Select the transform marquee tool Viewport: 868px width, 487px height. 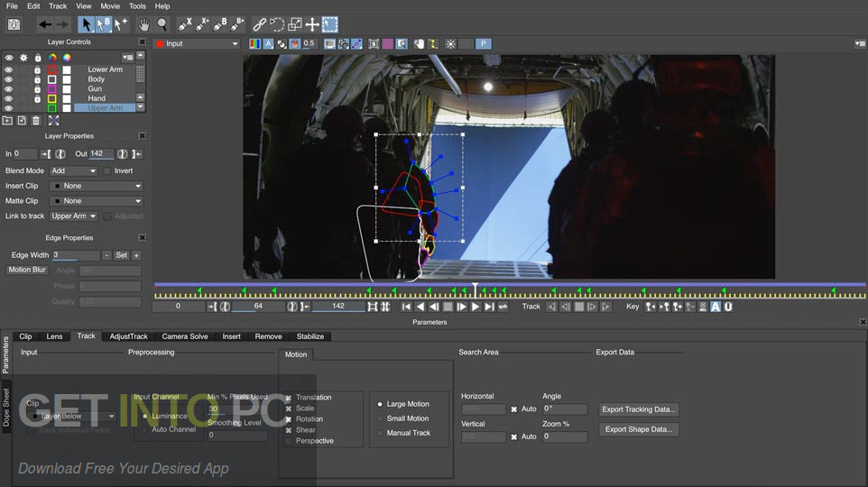[x=330, y=24]
